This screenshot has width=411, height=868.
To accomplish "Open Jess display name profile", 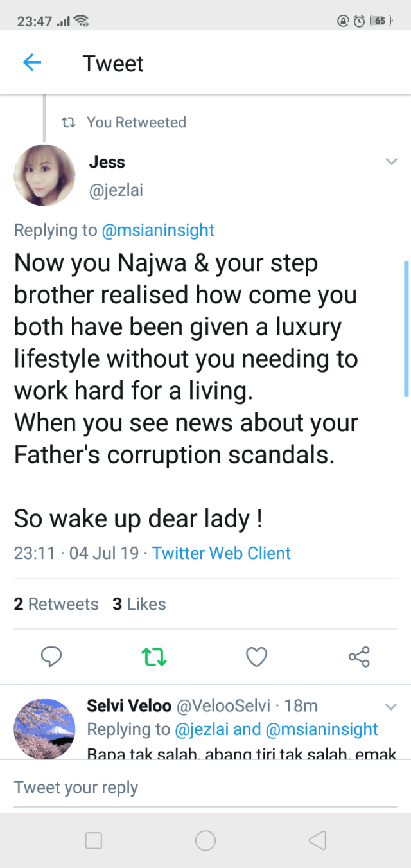I will (x=107, y=162).
